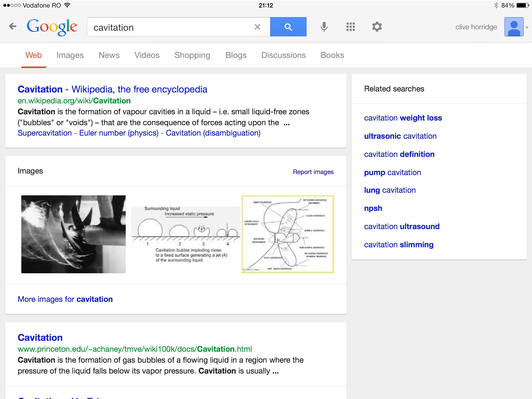Open settings gear icon

click(377, 27)
